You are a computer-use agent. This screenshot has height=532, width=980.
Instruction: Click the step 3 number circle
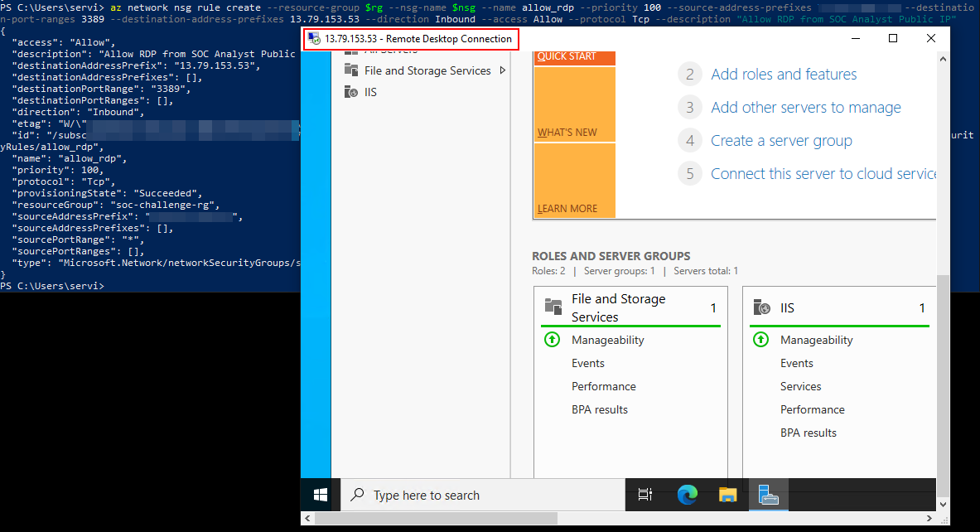pos(690,108)
